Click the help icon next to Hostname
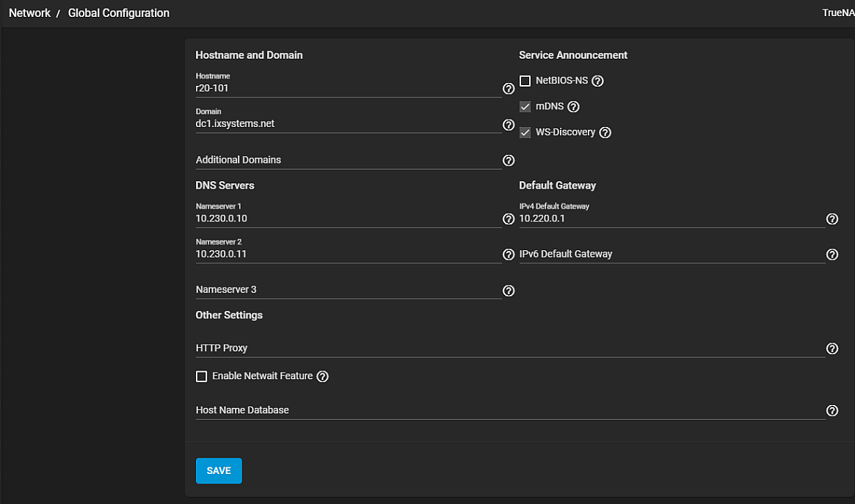This screenshot has width=855, height=504. (x=508, y=89)
